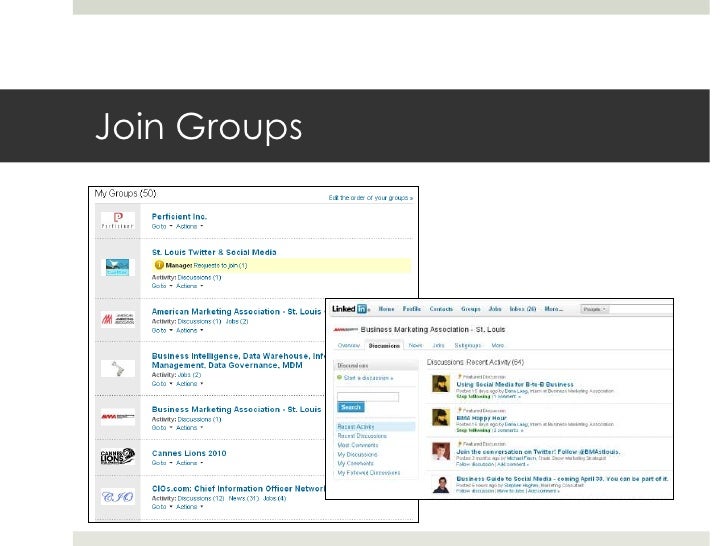Click Edit the order of your groups link

370,198
